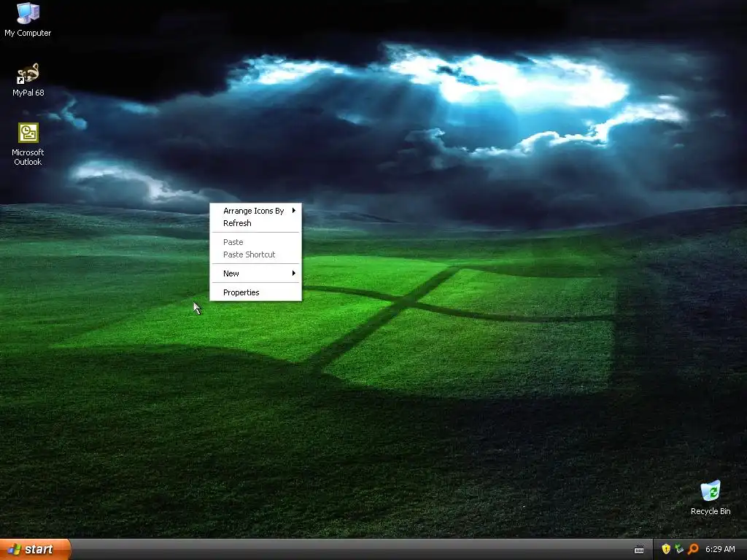
Task: Select the Microsoft Outlook desktop icon
Action: (x=28, y=144)
